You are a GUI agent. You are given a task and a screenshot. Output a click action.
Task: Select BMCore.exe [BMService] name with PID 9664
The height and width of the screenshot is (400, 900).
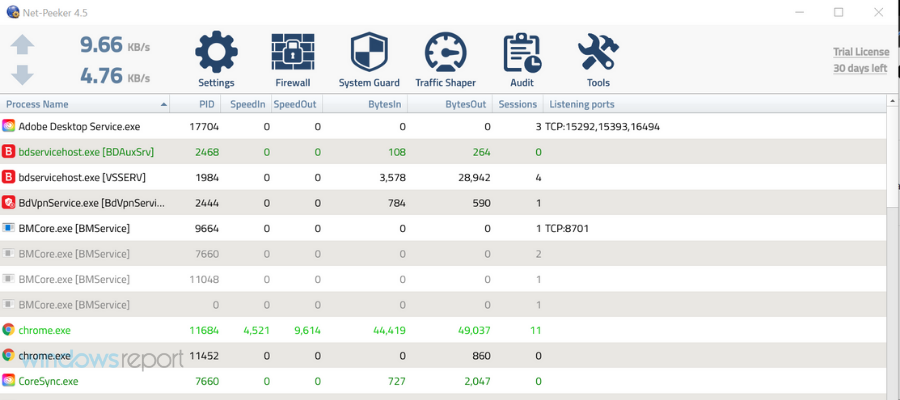pos(74,228)
